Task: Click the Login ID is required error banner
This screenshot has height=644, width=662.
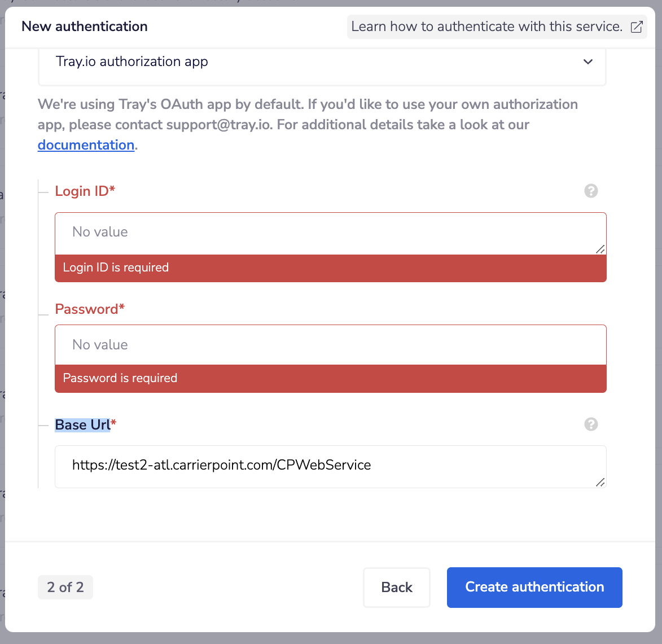Action: [x=330, y=268]
